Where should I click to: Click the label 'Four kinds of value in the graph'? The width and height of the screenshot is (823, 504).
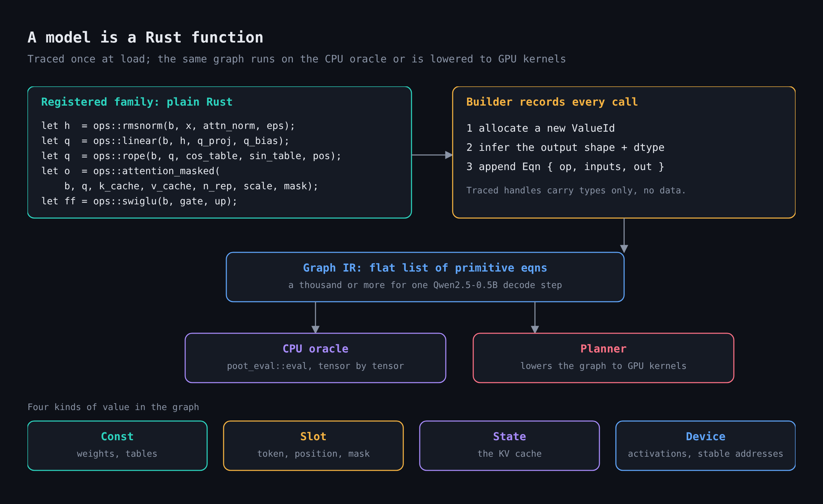[113, 407]
